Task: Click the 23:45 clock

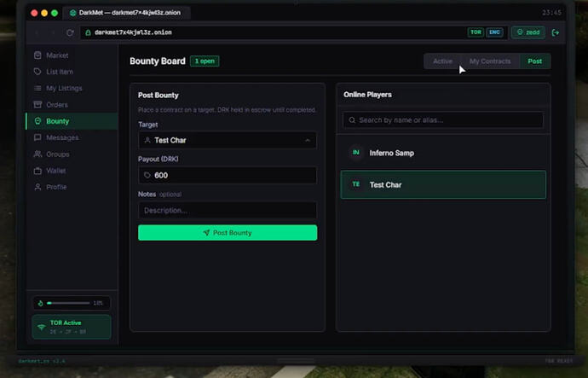Action: click(x=551, y=13)
